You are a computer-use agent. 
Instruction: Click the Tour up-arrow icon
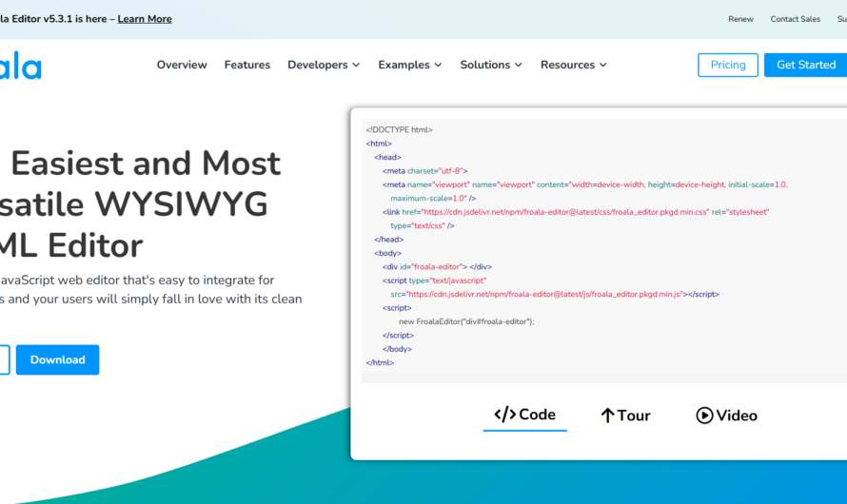[607, 416]
